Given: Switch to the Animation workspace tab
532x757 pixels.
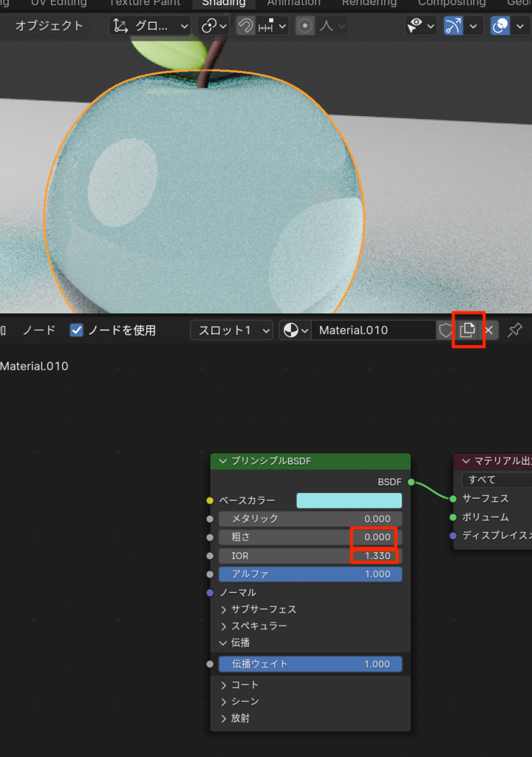Looking at the screenshot, I should (x=293, y=3).
